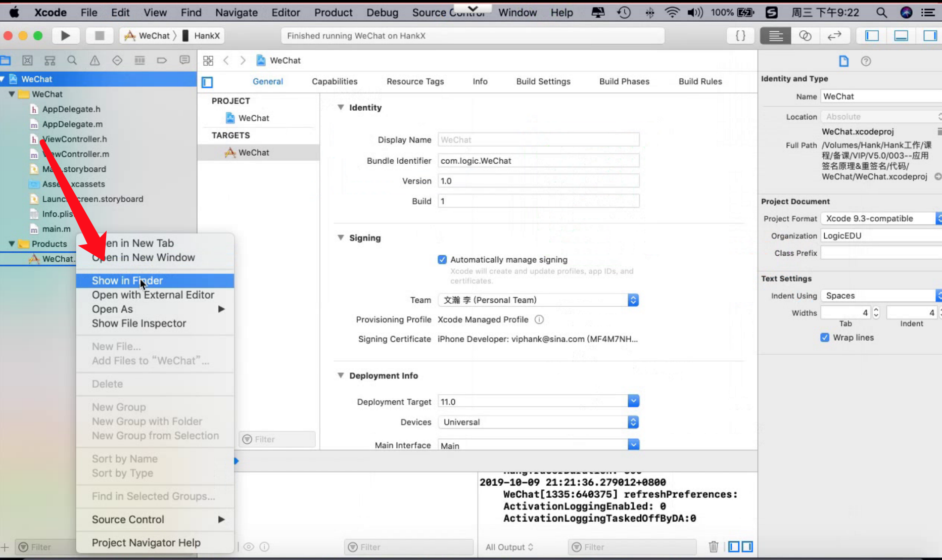Switch to the Build Rules tab
The width and height of the screenshot is (942, 560).
coord(700,81)
